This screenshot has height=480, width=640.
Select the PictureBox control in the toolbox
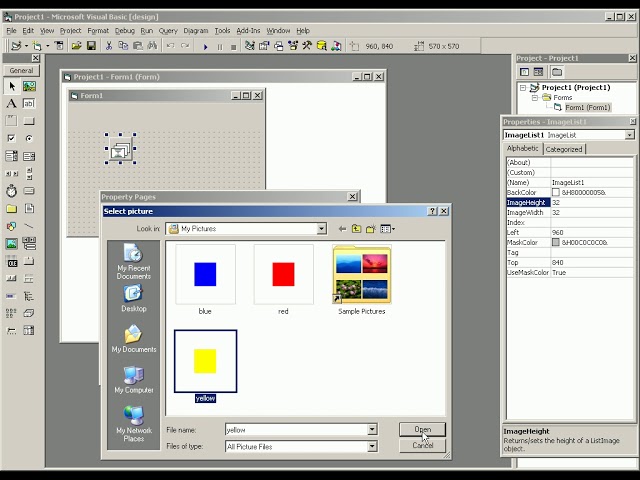(x=29, y=86)
